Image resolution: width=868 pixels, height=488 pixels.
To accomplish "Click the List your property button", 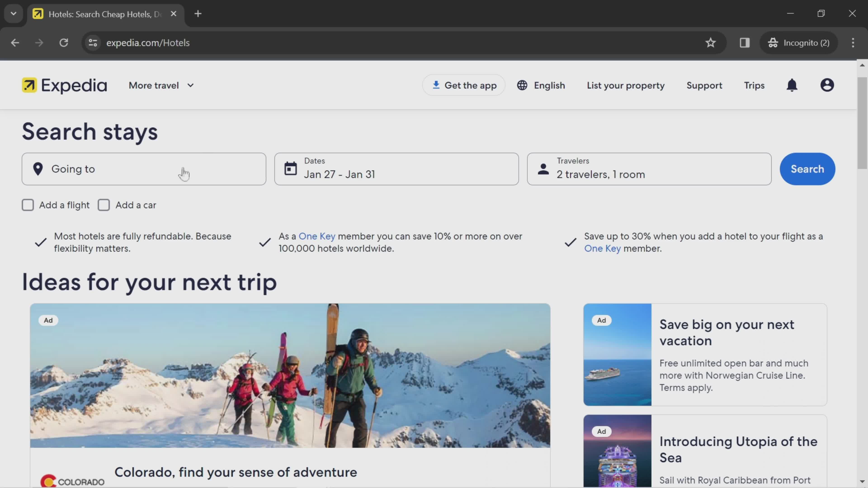I will coord(625,85).
